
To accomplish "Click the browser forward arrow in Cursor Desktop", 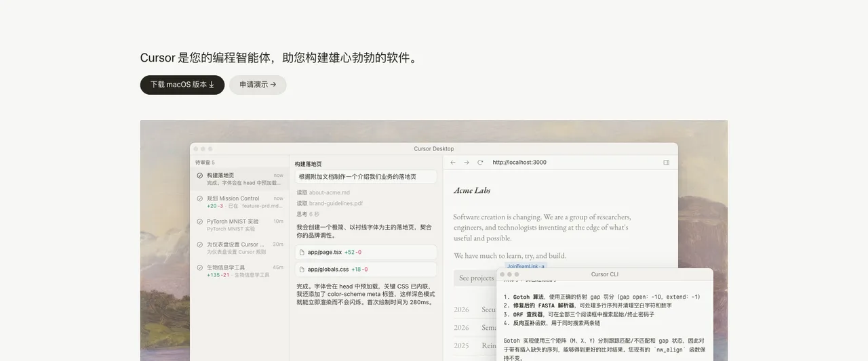I will pos(467,163).
